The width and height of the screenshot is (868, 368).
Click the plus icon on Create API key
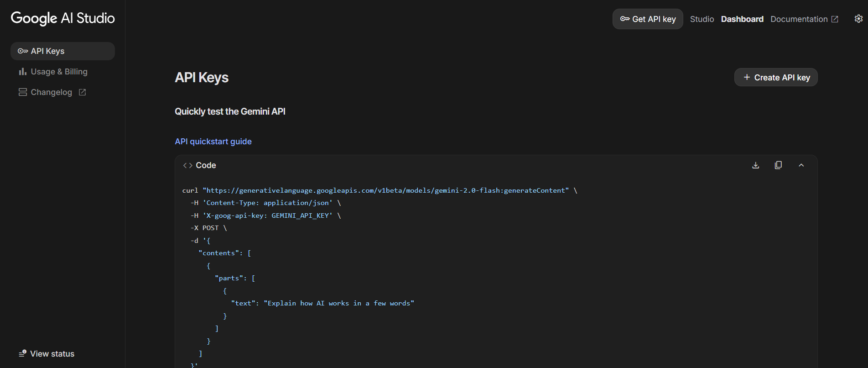click(x=747, y=77)
